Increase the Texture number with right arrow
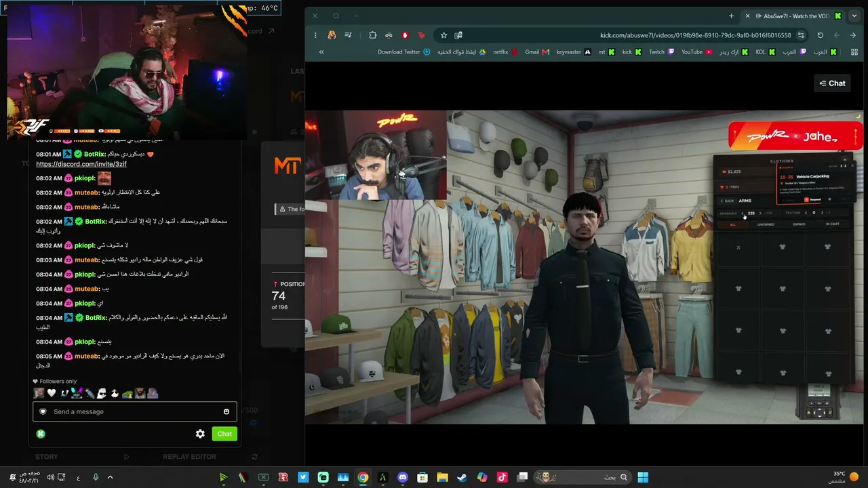The image size is (868, 488). (x=822, y=213)
